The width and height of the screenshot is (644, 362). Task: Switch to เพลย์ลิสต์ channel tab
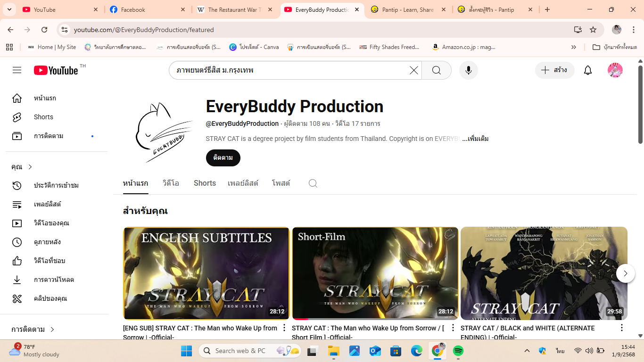tap(243, 183)
